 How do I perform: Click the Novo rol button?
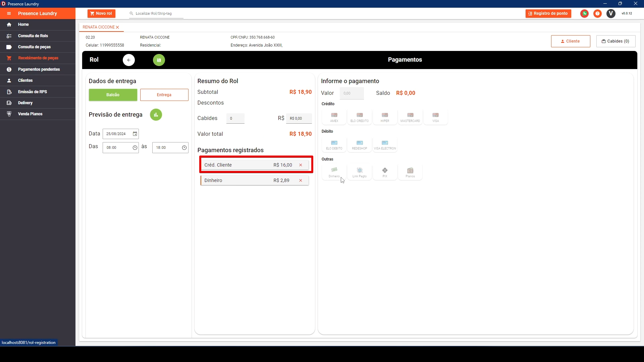point(101,13)
